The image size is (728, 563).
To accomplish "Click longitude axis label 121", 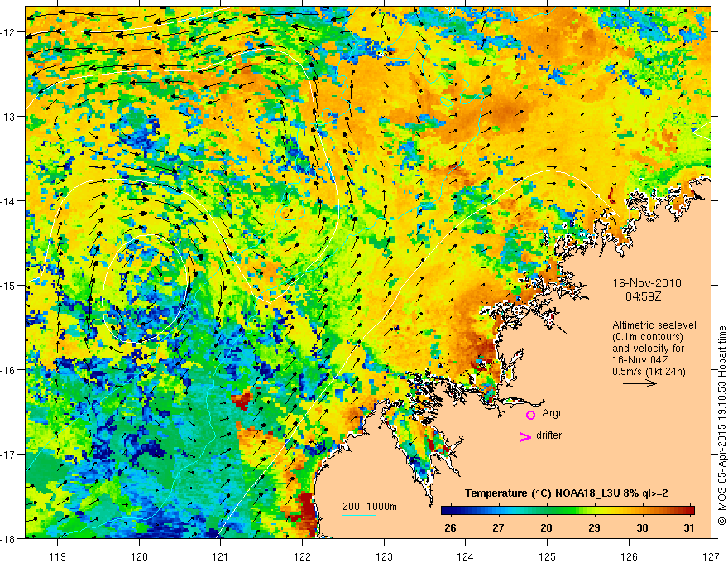I will tap(220, 556).
